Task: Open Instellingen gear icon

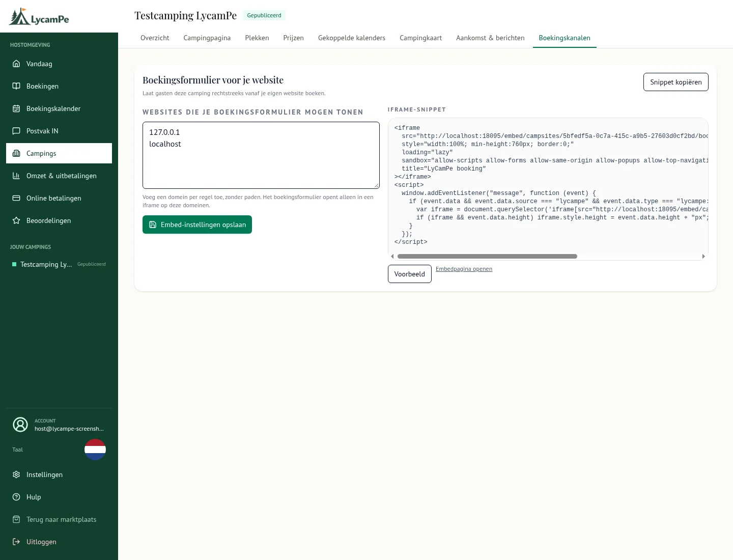Action: point(16,474)
